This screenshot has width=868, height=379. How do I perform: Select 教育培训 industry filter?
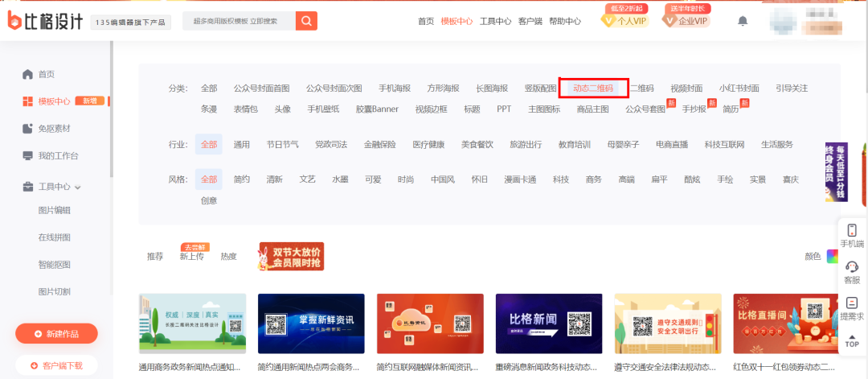pyautogui.click(x=575, y=145)
